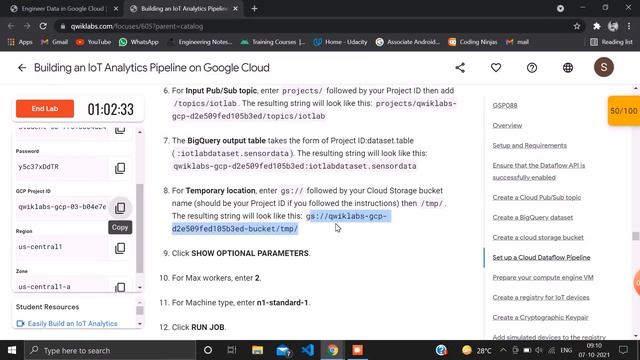
Task: Open the YouTube bookmark
Action: click(93, 42)
